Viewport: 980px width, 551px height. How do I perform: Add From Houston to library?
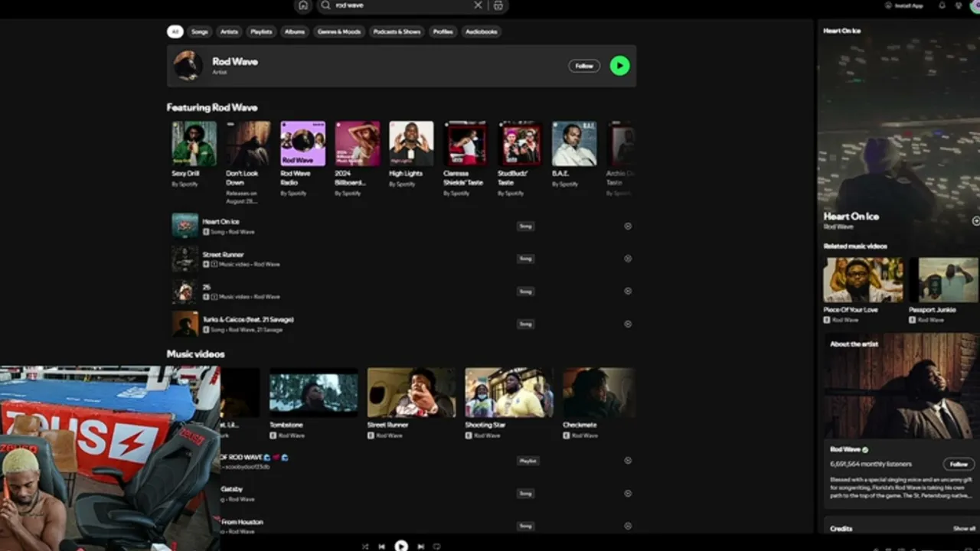tap(628, 526)
